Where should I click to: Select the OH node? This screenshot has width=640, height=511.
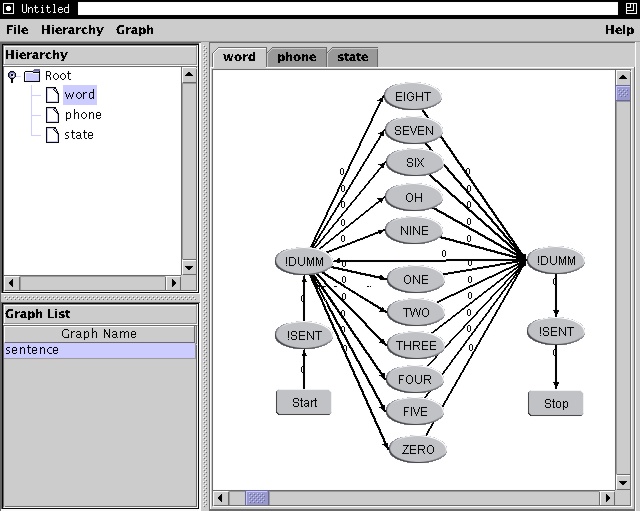point(414,198)
